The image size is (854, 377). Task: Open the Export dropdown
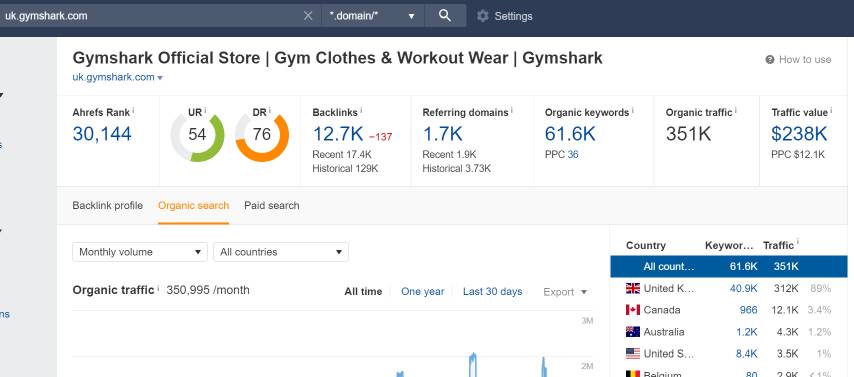565,292
